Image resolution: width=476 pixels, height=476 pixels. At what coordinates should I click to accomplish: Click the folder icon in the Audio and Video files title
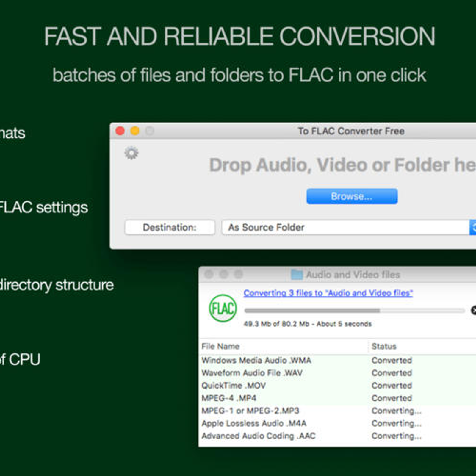pos(297,274)
